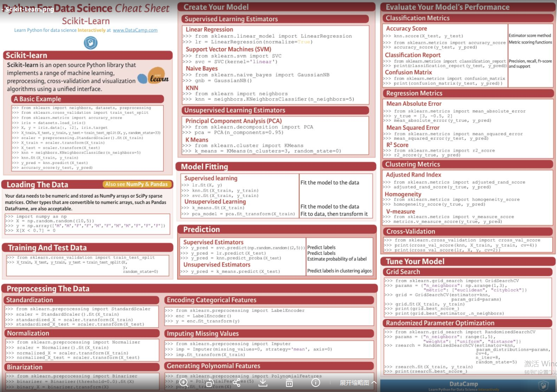Click the 'Create Your Model' section header
Image resolution: width=557 pixels, height=392 pixels.
click(216, 7)
